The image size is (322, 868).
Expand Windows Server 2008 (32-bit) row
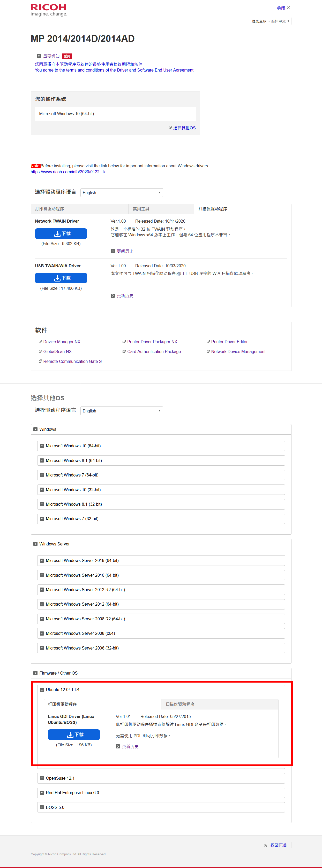point(161,648)
